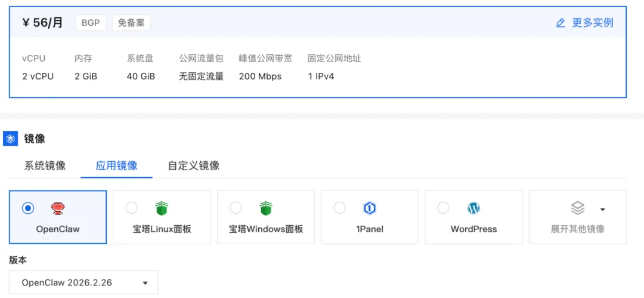This screenshot has height=298, width=644.
Task: Click the 镜像 section heading
Action: point(35,139)
